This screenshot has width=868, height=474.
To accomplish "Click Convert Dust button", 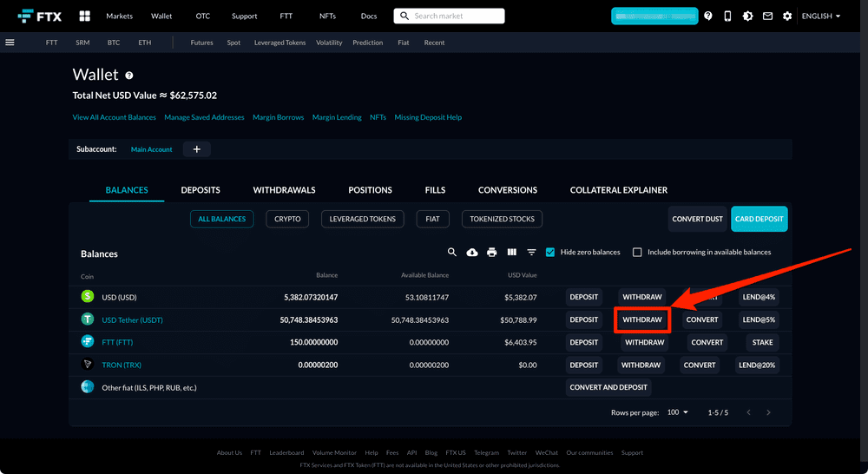I will coord(698,219).
